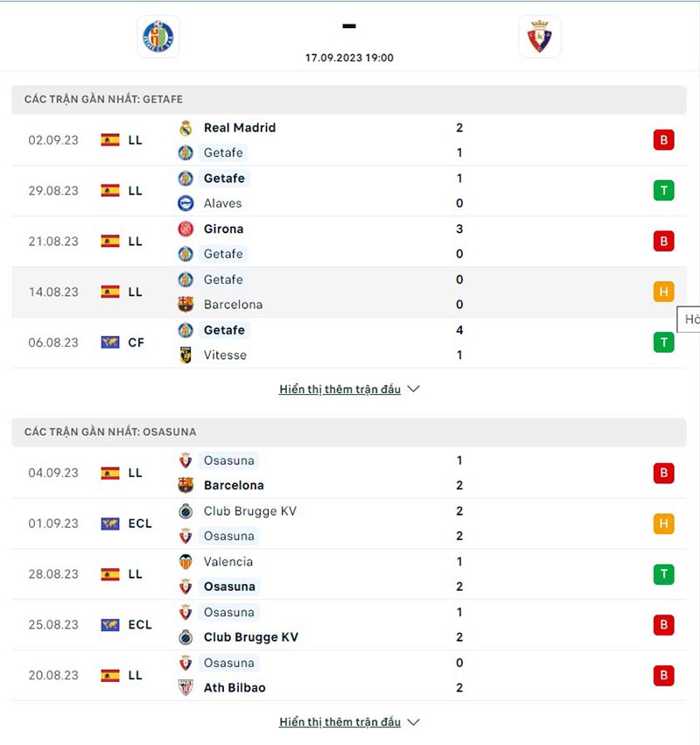Click the Getafe club crest at the top
The image size is (700, 745).
coord(157,37)
